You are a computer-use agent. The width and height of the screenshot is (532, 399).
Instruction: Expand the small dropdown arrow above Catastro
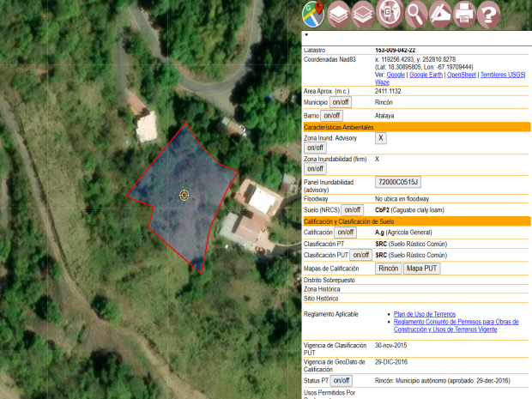(306, 36)
